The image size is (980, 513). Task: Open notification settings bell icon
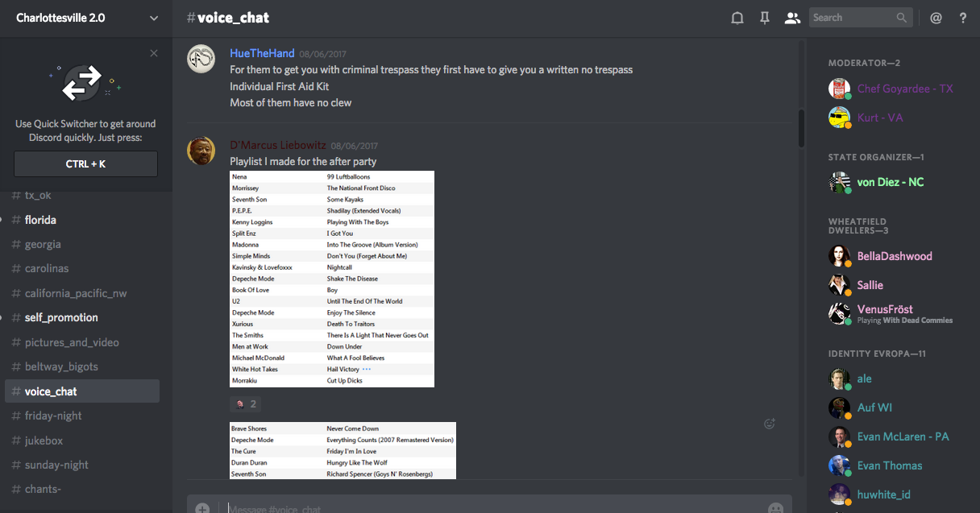tap(737, 18)
